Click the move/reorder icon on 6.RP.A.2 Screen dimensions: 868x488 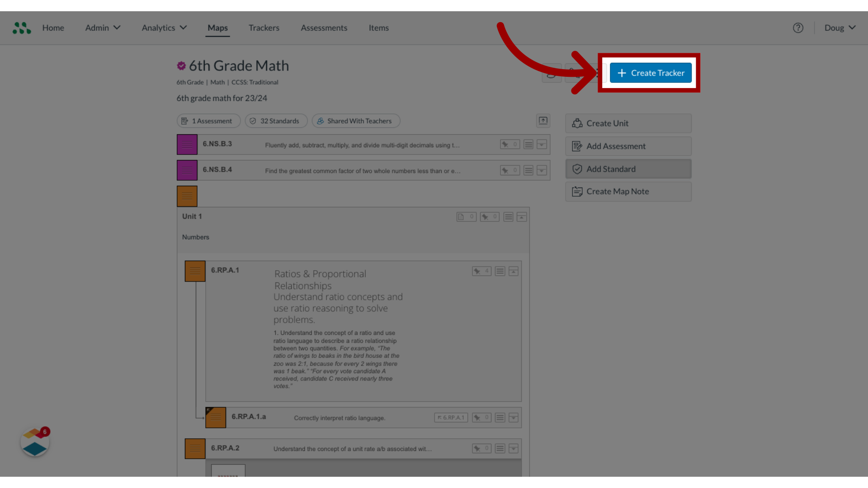(500, 448)
